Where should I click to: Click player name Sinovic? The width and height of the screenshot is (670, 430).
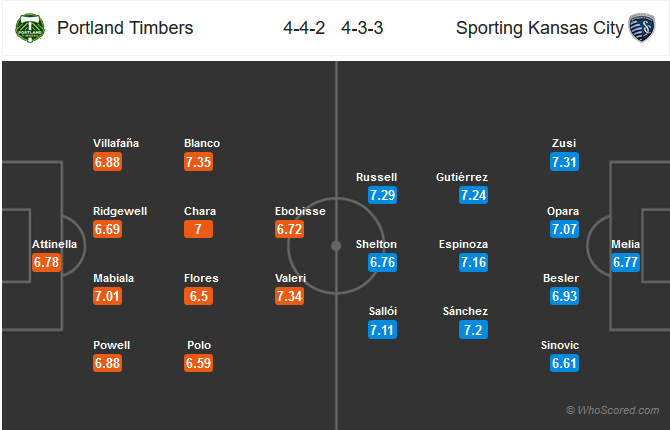(560, 345)
